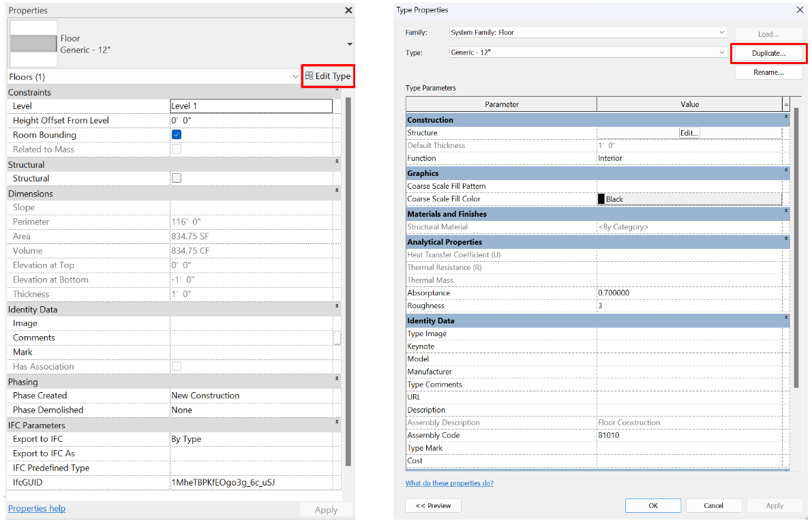
Task: Click the Parameter column header
Action: [501, 104]
